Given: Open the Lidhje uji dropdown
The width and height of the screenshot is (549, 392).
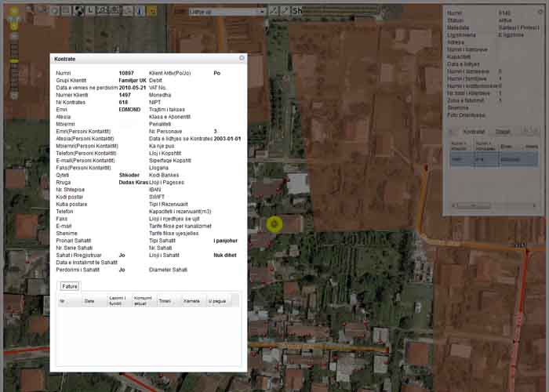Looking at the screenshot, I should [227, 12].
